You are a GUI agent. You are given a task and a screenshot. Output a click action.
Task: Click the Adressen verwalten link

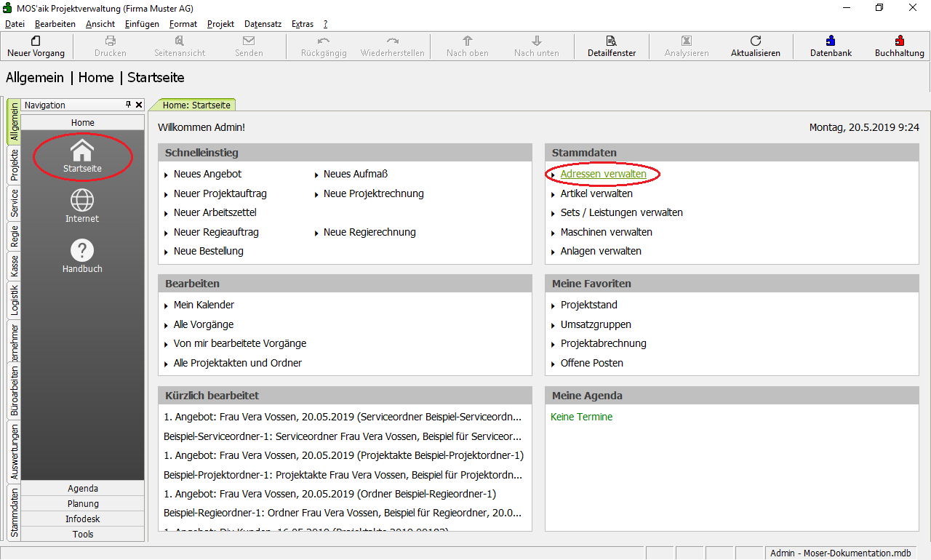click(603, 175)
